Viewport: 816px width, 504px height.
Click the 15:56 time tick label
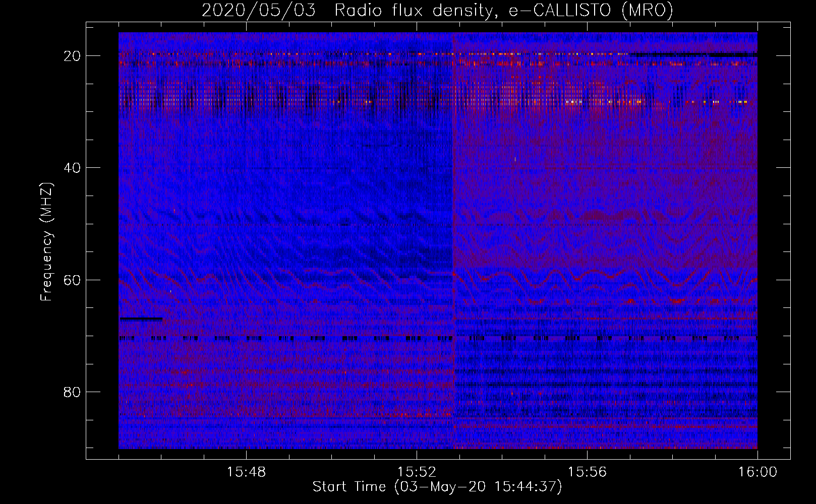[587, 472]
